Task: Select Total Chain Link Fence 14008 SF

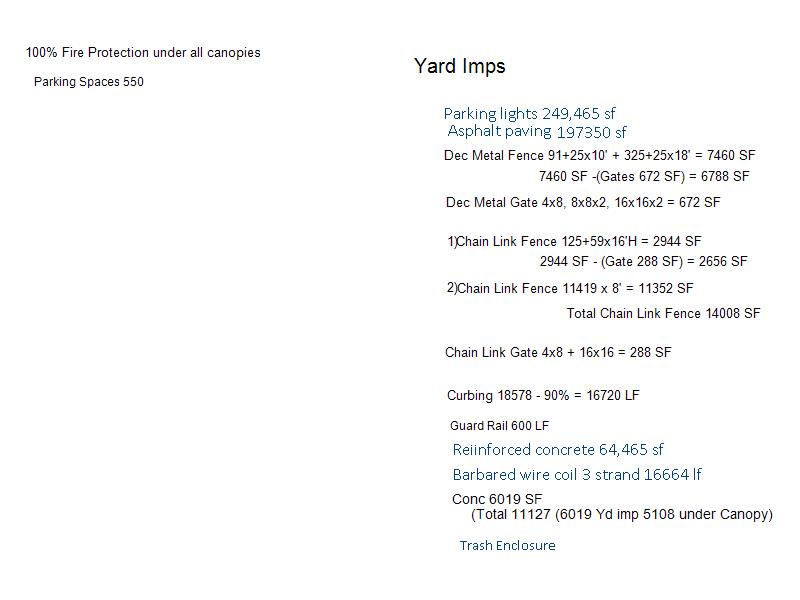Action: pyautogui.click(x=663, y=313)
